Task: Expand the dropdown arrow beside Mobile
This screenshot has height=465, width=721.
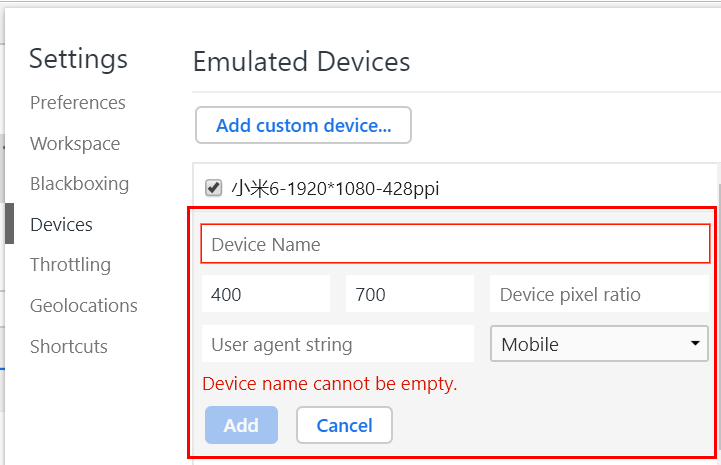Action: click(x=695, y=344)
